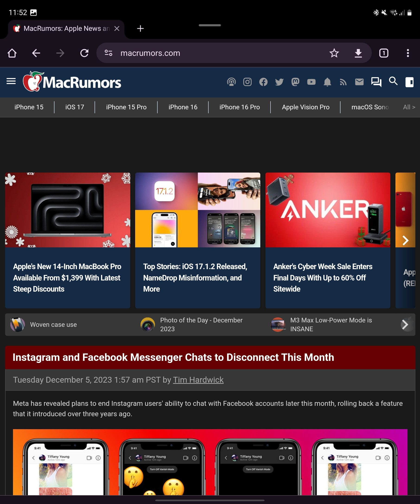This screenshot has height=504, width=420.
Task: Open the iPhone 15 Pro roundup tab
Action: [x=126, y=107]
